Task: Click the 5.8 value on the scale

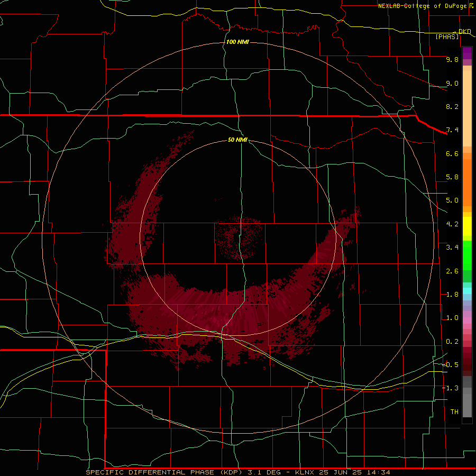Action: click(452, 177)
